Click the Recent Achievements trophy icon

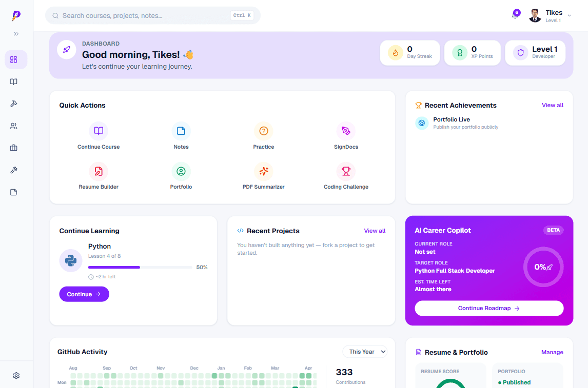coord(419,105)
